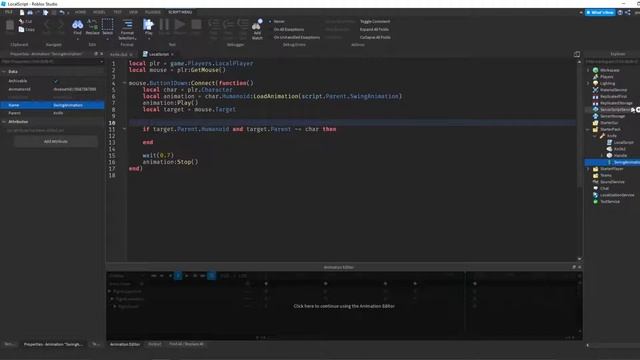Select ReplicatedFirst in Explorer
Image resolution: width=640 pixels, height=360 pixels.
[x=613, y=96]
